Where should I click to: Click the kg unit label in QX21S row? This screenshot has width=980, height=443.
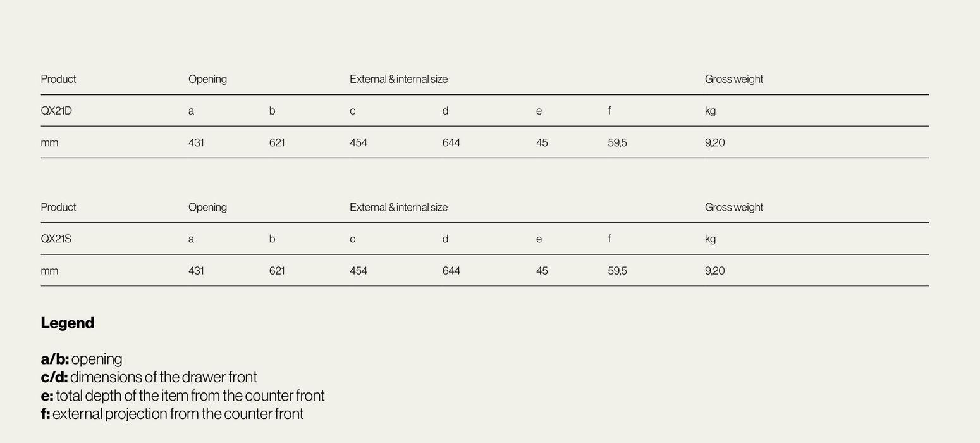710,239
